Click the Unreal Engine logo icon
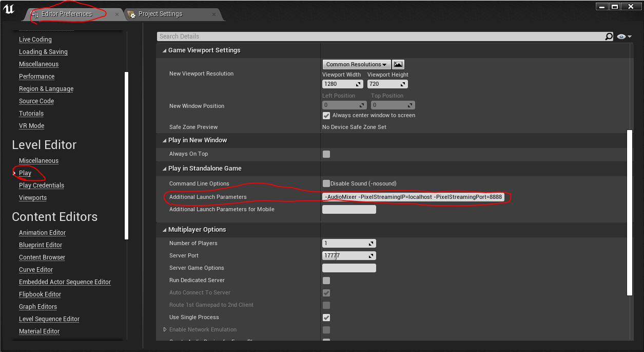Image resolution: width=644 pixels, height=352 pixels. point(9,10)
